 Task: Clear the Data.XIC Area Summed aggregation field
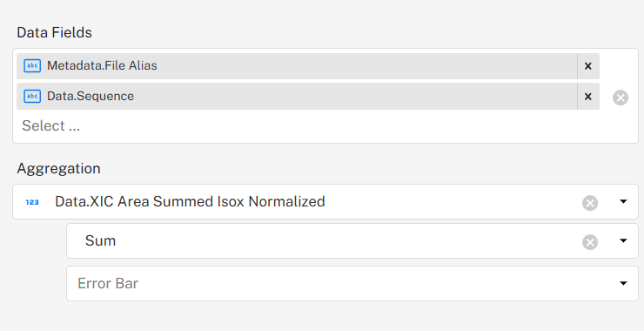click(590, 203)
